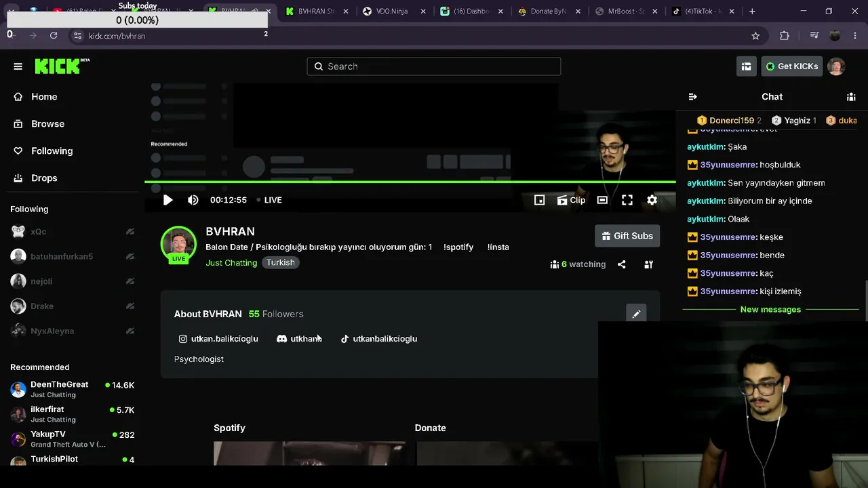868x488 pixels.
Task: Open player settings gear
Action: coord(652,200)
